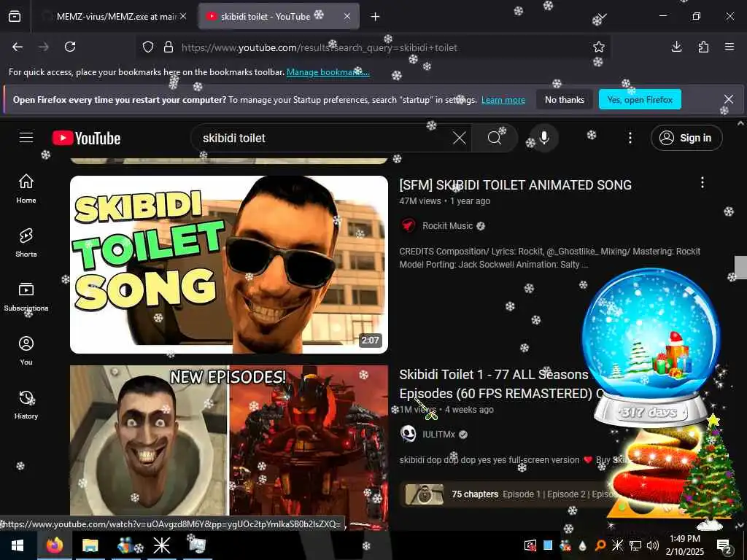Go back with the browser back arrow

click(18, 47)
